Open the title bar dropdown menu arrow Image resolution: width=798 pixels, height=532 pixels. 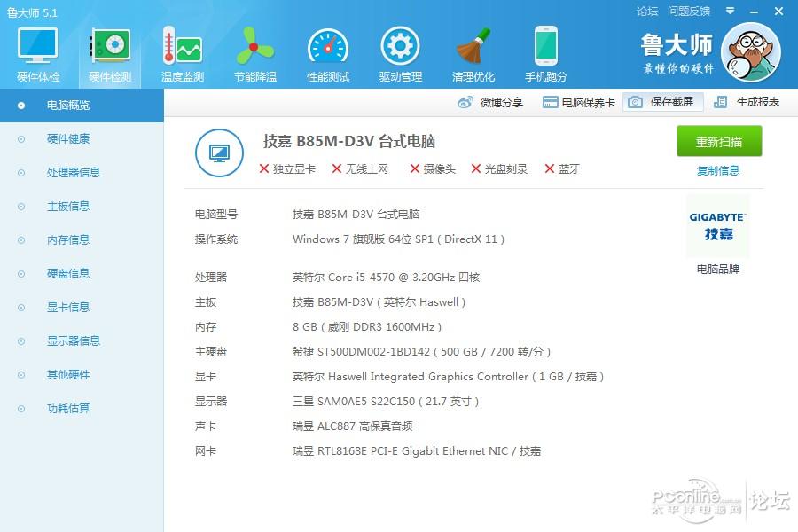[x=731, y=11]
